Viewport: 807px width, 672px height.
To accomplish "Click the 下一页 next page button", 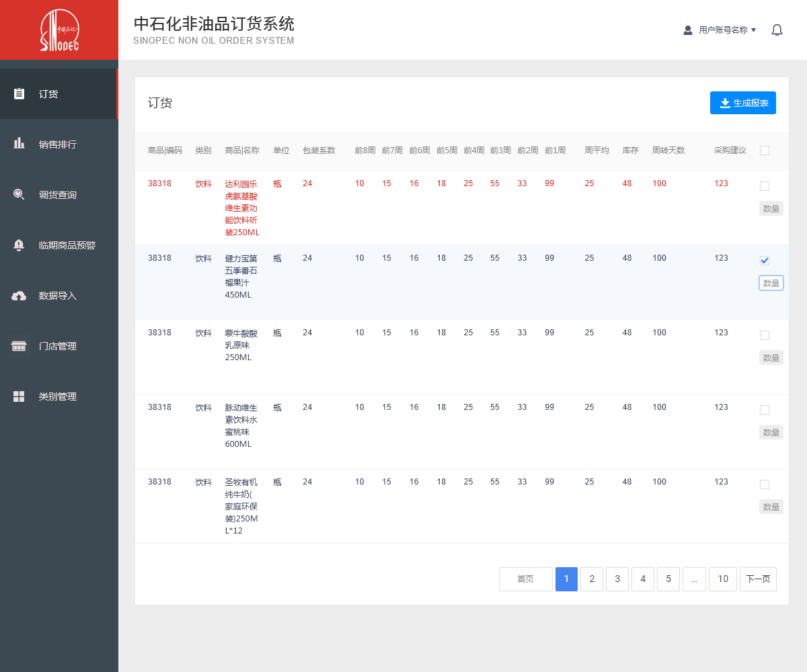I will tap(758, 579).
